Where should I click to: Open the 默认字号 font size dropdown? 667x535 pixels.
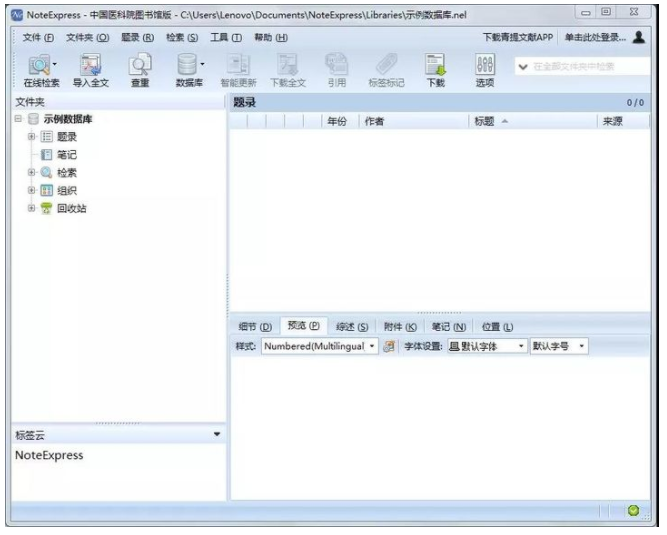point(559,346)
